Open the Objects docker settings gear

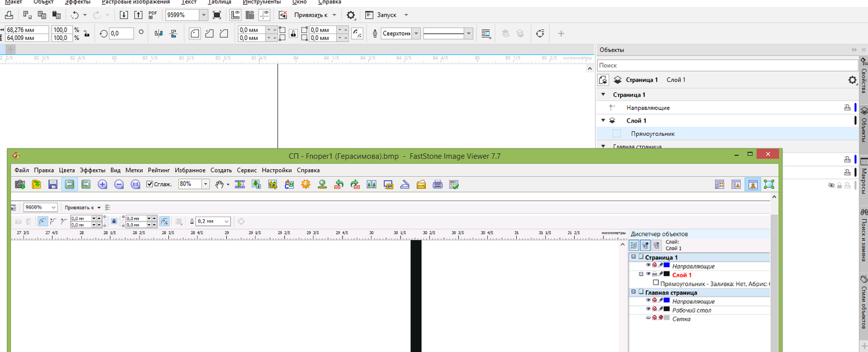852,80
